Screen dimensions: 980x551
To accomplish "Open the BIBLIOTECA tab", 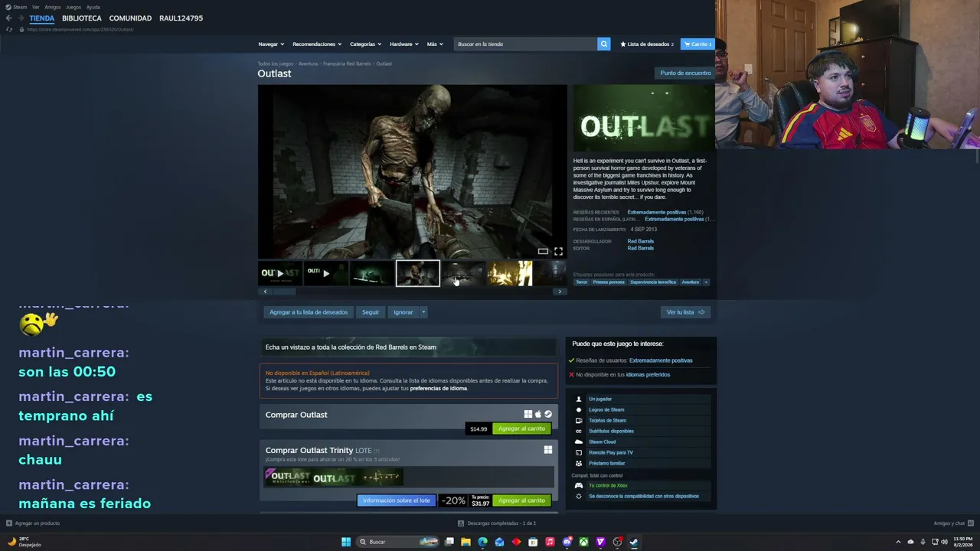I will [82, 18].
